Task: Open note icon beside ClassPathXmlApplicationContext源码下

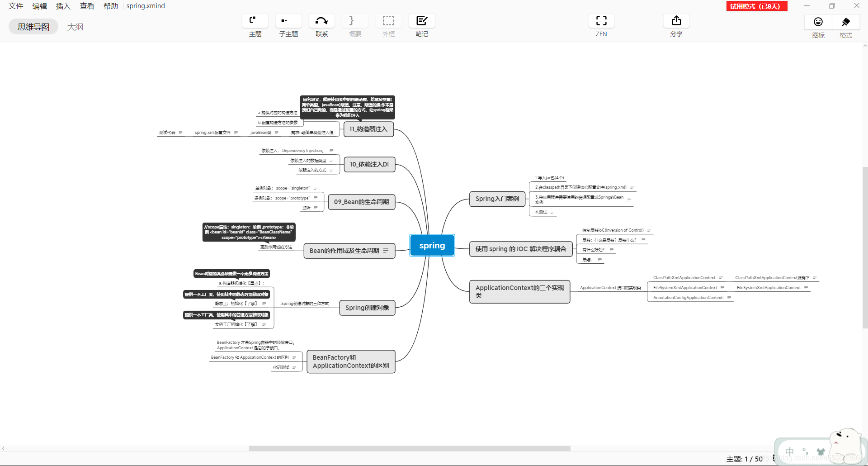Action: 815,277
